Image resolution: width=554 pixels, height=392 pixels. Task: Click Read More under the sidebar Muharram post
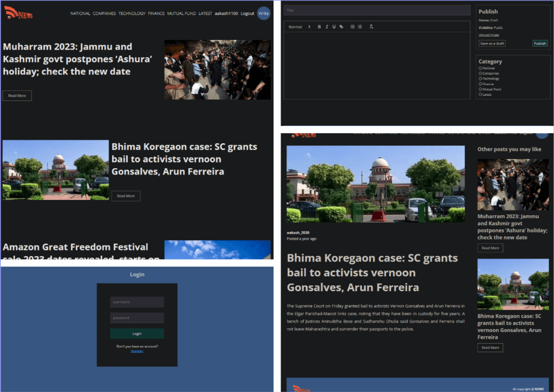tap(490, 248)
